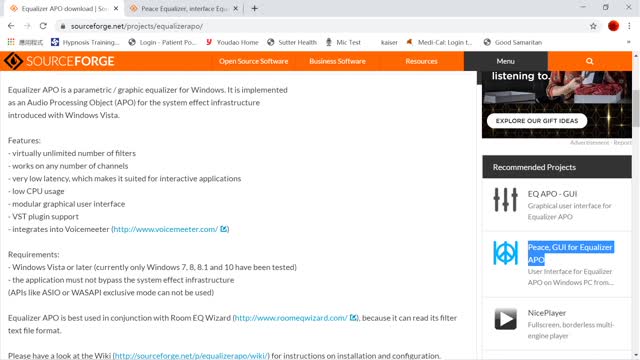Viewport: 640px width, 360px height.
Task: Open the red profile avatar
Action: coord(613,26)
